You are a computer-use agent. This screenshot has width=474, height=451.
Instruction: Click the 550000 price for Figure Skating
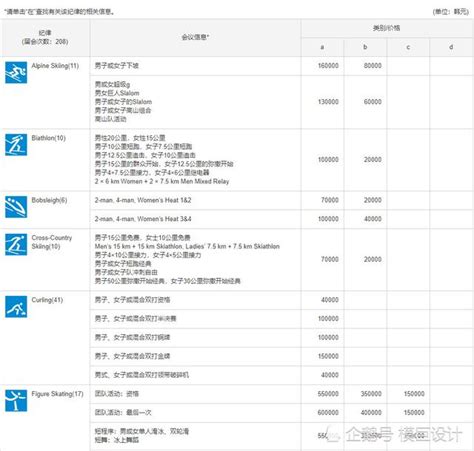(328, 394)
